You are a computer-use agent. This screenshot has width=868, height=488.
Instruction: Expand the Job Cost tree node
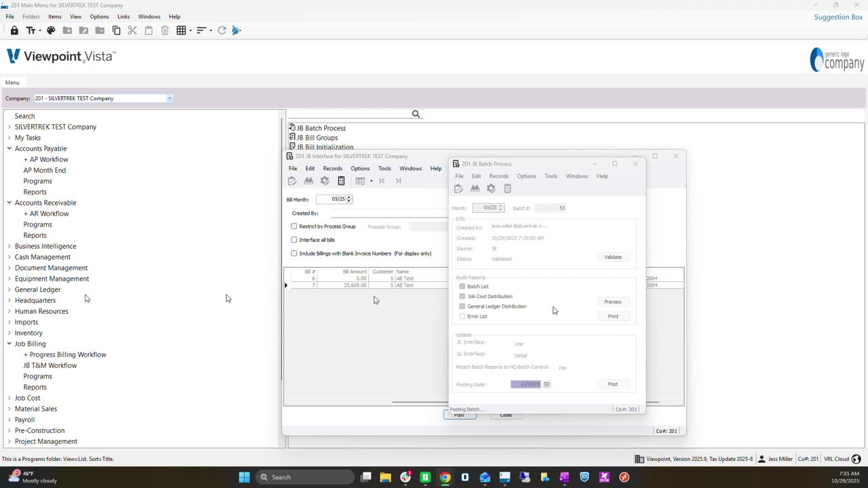click(x=9, y=398)
